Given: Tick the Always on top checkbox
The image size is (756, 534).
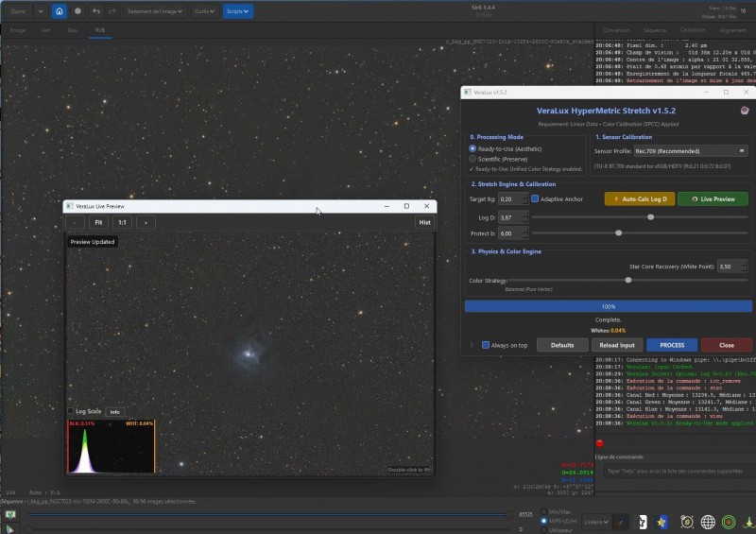Looking at the screenshot, I should point(486,345).
